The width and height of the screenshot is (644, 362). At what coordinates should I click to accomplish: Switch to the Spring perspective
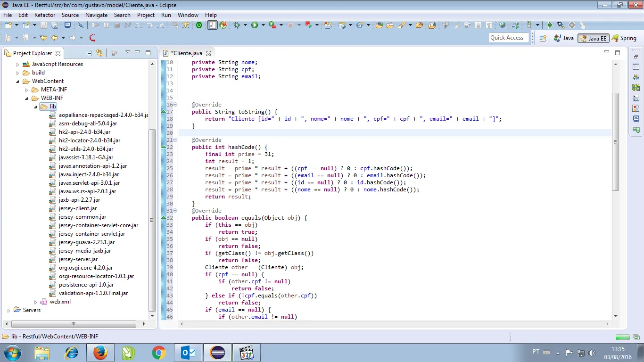click(624, 38)
